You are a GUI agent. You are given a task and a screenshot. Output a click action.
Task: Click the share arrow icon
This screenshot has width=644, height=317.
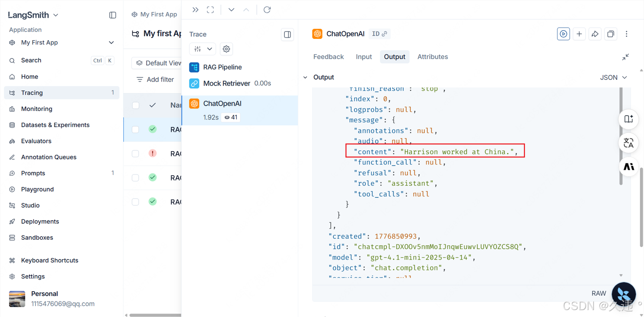coord(595,34)
